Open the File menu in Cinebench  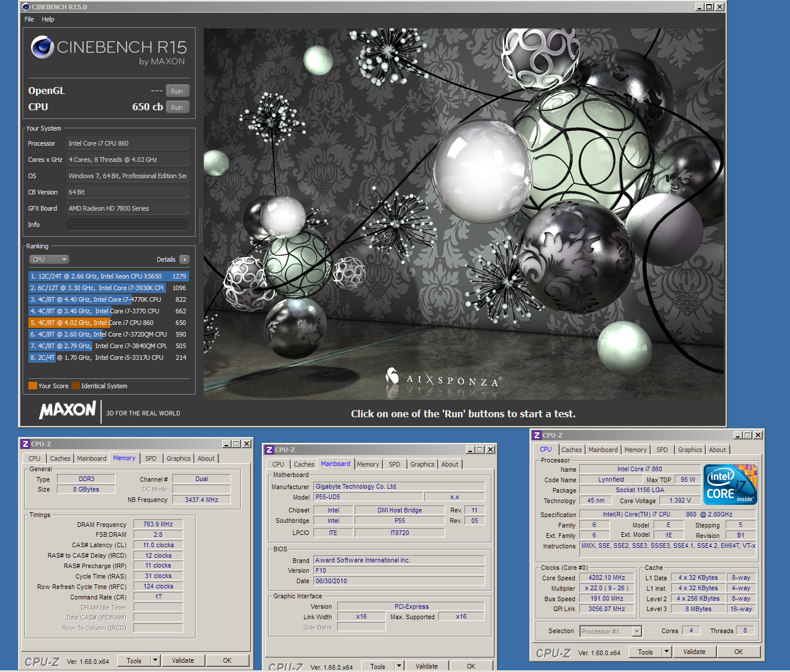tap(29, 19)
